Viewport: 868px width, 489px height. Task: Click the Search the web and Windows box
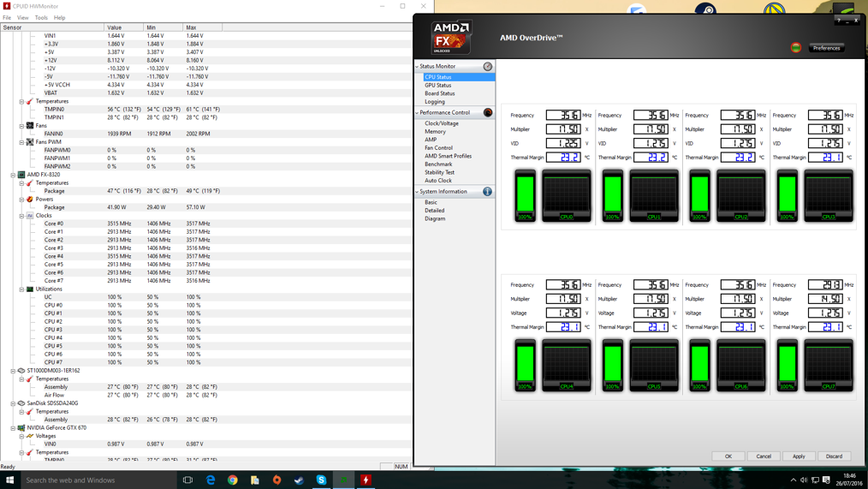click(98, 480)
